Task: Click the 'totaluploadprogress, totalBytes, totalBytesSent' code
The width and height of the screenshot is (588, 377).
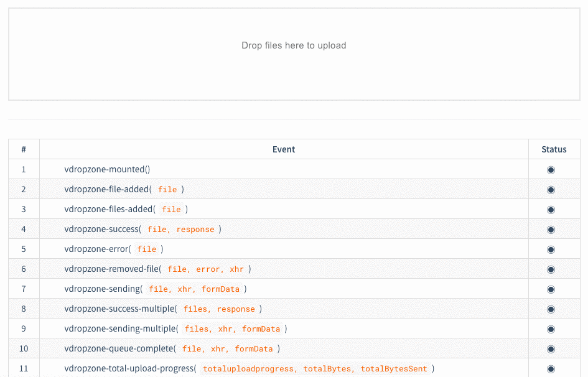Action: tap(315, 369)
